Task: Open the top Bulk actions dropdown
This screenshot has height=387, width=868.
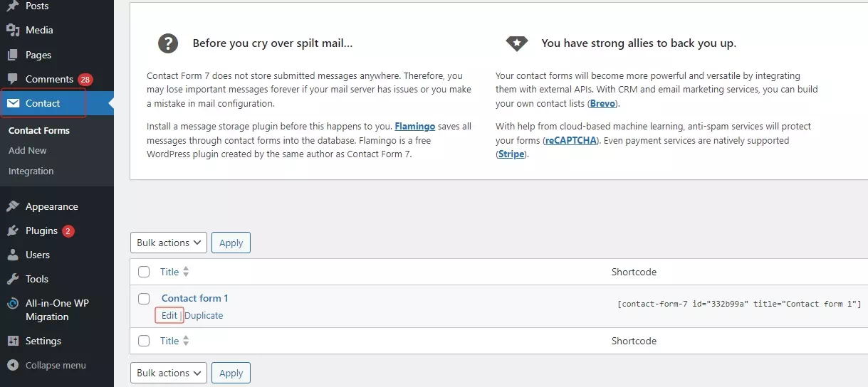Action: click(168, 243)
